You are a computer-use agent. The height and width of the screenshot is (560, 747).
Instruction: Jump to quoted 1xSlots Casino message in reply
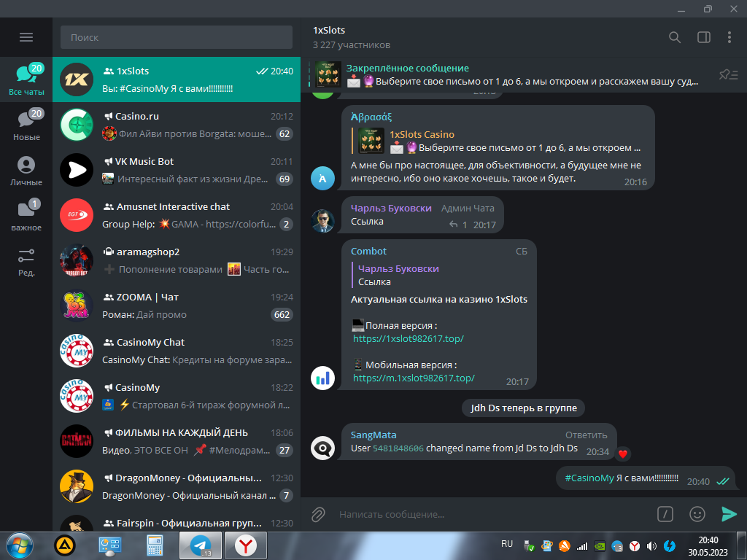coord(498,141)
